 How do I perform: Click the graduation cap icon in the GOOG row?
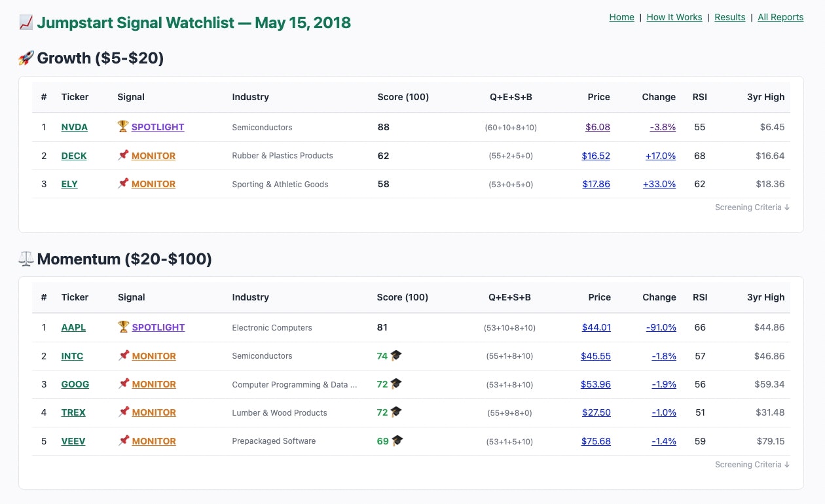coord(396,384)
